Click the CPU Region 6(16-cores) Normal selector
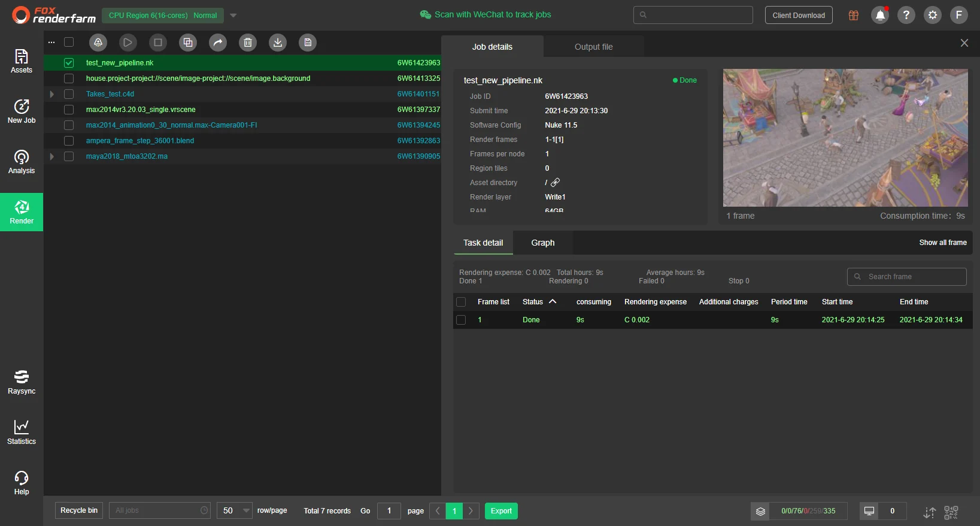The image size is (980, 526). [x=163, y=16]
